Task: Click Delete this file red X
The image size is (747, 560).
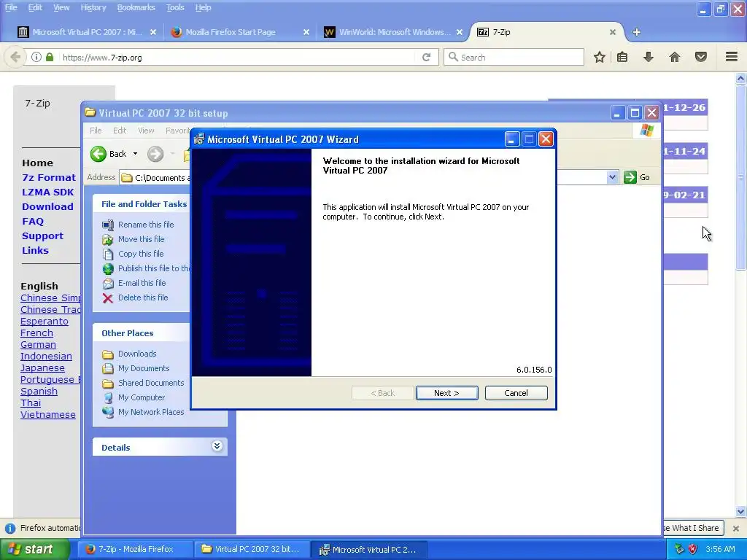Action: click(x=108, y=298)
